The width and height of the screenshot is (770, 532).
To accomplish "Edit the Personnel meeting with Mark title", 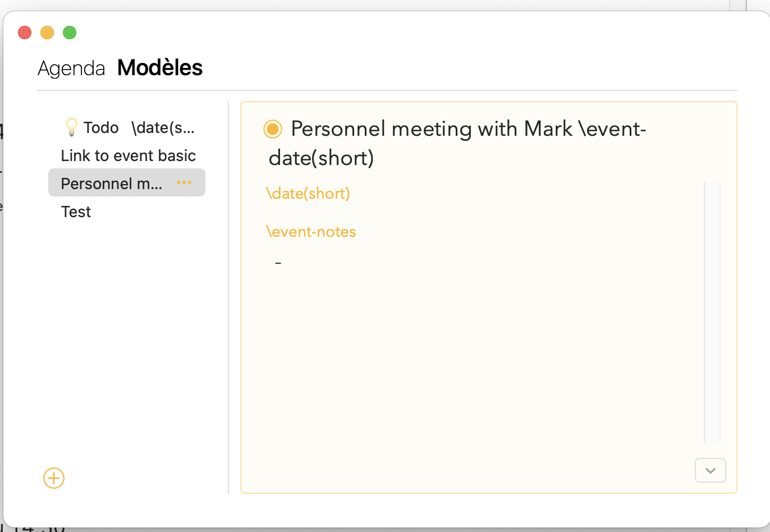I will click(x=457, y=143).
